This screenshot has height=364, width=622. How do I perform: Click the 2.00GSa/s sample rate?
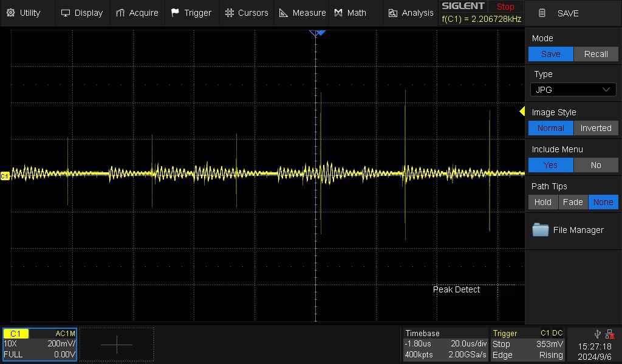click(x=467, y=354)
